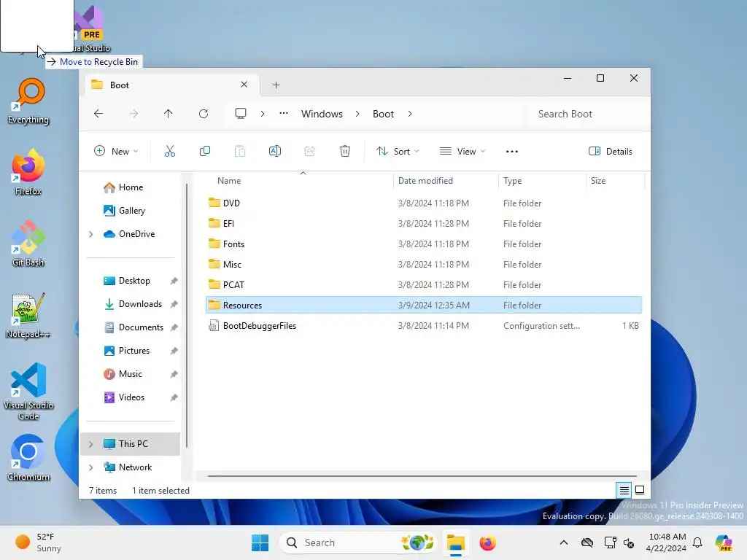This screenshot has height=560, width=747.
Task: Sort by the Size column header
Action: click(614, 181)
